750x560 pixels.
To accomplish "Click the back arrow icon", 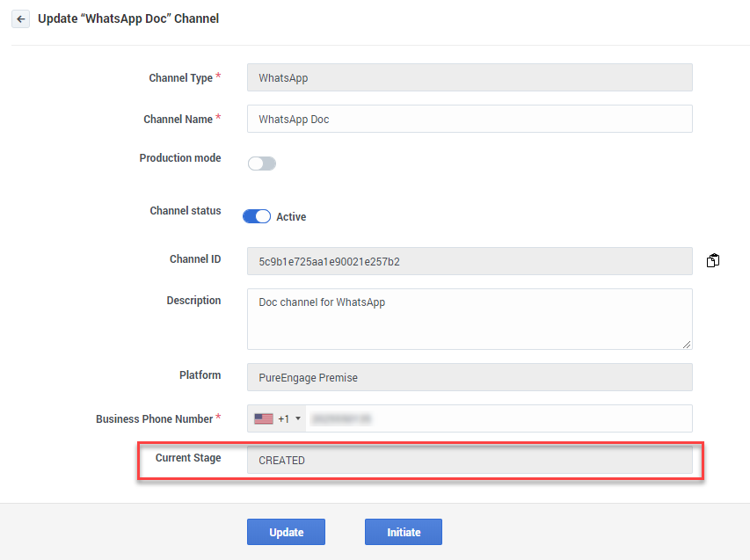I will [20, 18].
